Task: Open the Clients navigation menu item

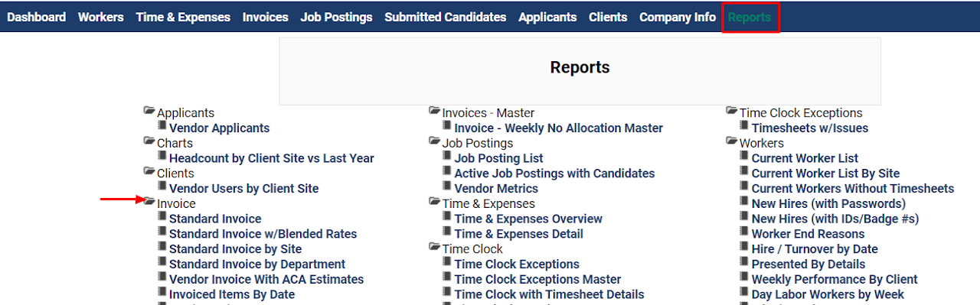Action: [608, 17]
